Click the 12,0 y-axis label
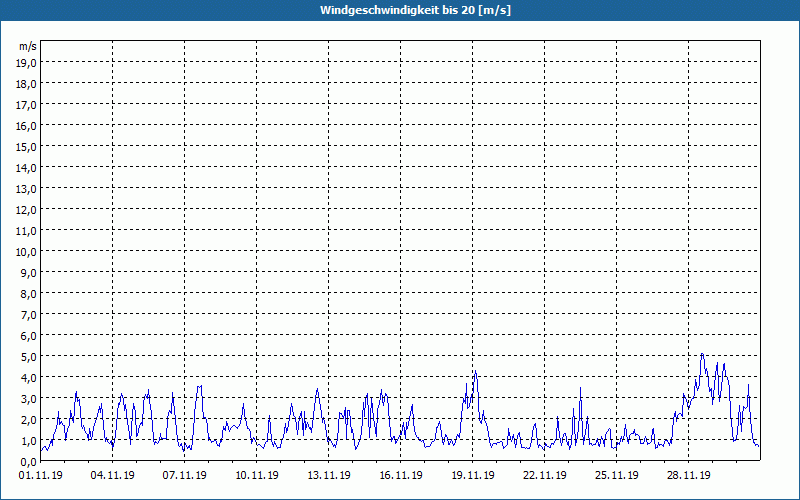This screenshot has height=500, width=800. [26, 210]
